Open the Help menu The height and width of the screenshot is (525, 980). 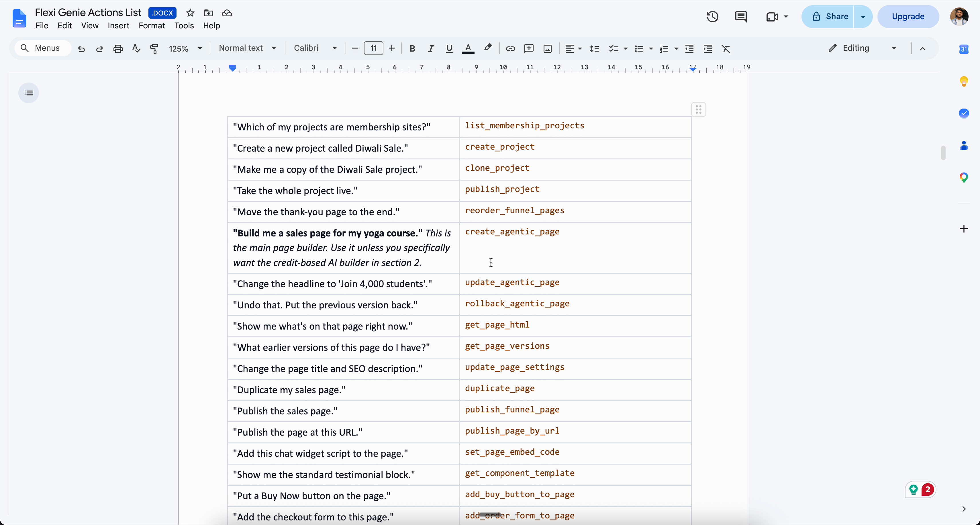coord(211,26)
